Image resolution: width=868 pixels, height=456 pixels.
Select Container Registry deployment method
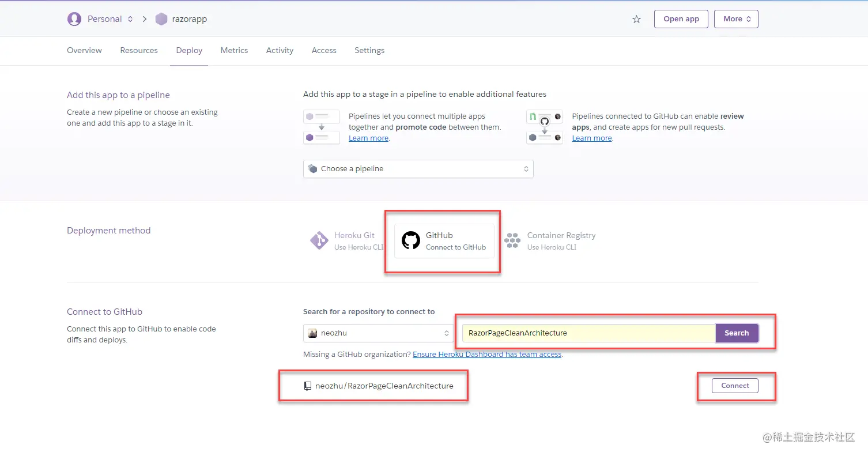click(550, 240)
